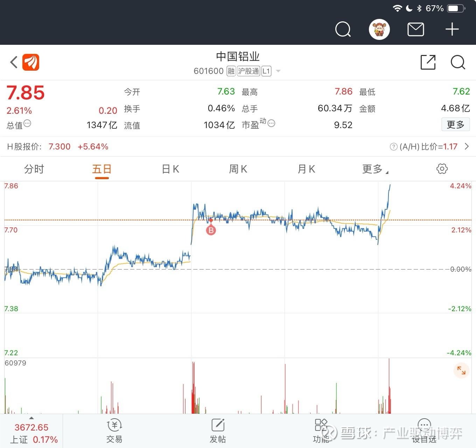Expand chart to fullscreen icon
476x448 pixels.
pyautogui.click(x=461, y=371)
